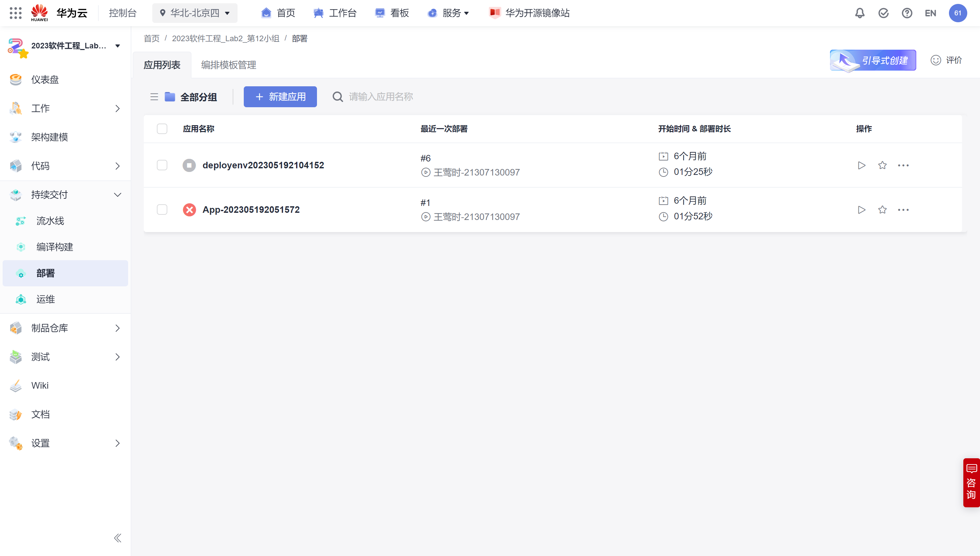Select the deployenv202305192104152 row checkbox
980x556 pixels.
tap(162, 165)
